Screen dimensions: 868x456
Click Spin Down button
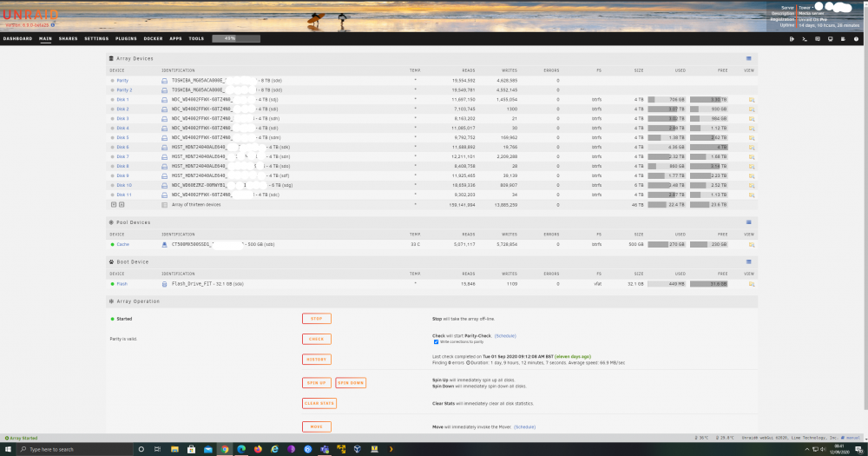point(351,383)
